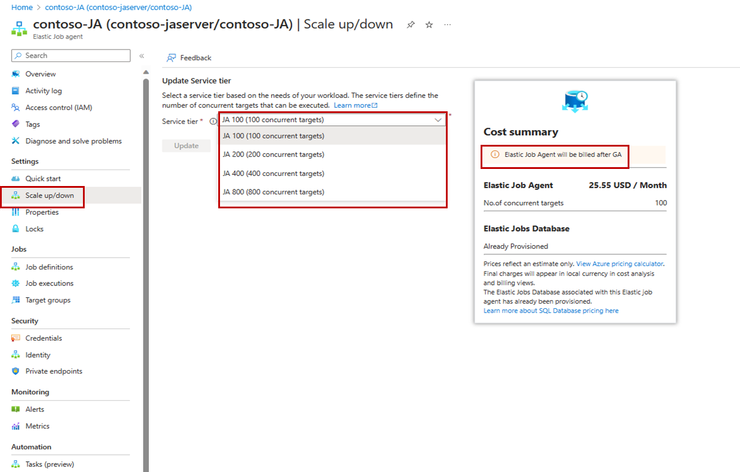
Task: Select JA 100 (100 concurrent targets) option
Action: coord(333,136)
